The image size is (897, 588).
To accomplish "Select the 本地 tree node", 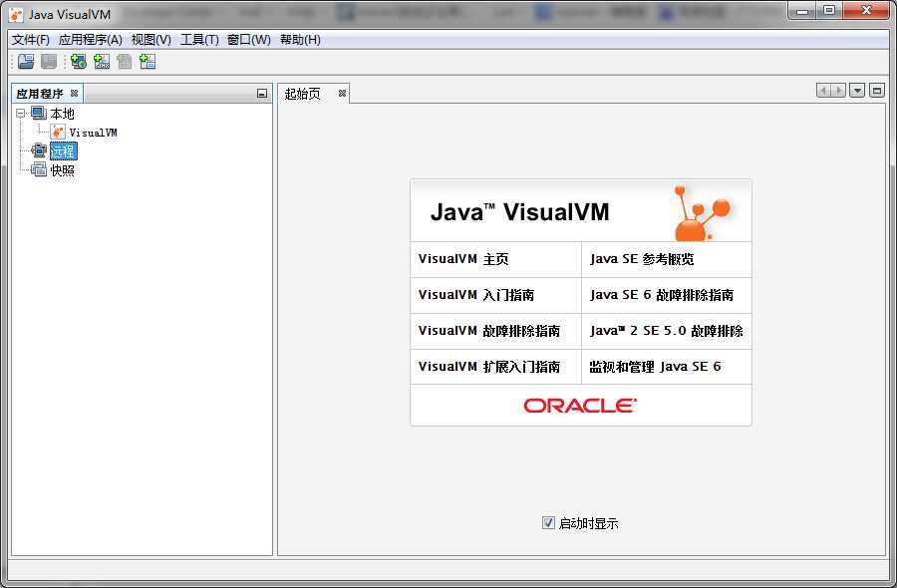I will click(62, 114).
